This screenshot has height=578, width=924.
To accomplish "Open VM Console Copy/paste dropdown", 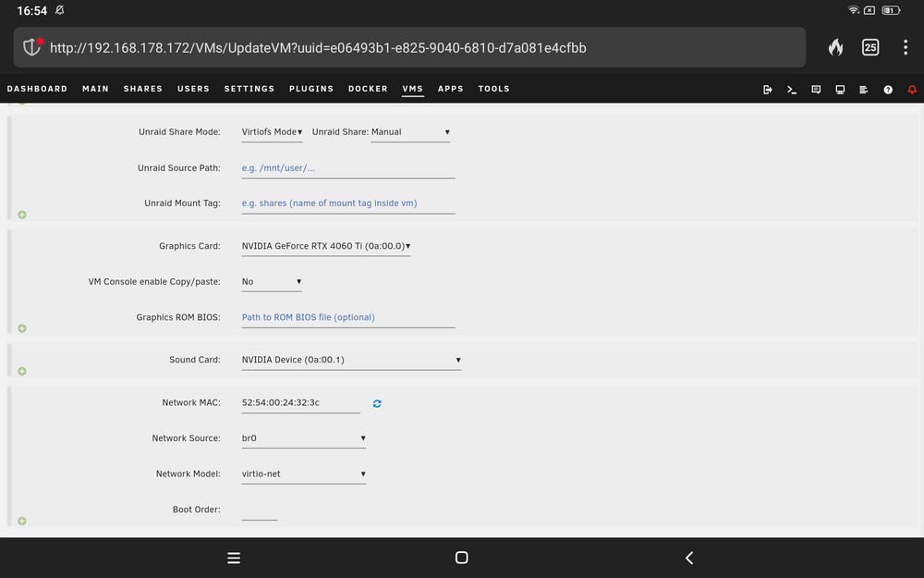I will pyautogui.click(x=271, y=282).
